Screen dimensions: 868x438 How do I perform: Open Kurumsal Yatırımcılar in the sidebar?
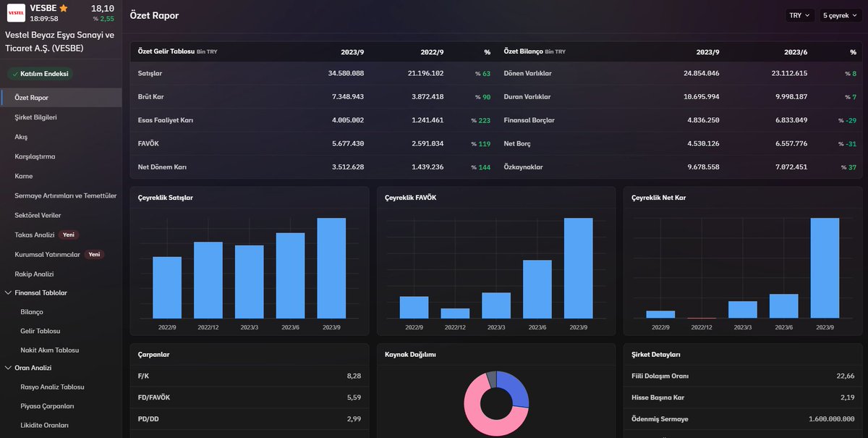click(x=47, y=254)
